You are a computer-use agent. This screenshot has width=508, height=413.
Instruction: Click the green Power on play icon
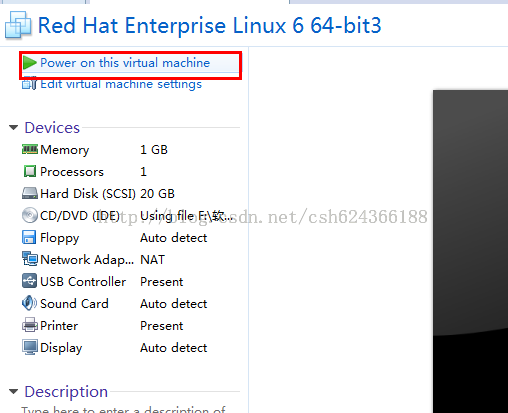click(30, 63)
